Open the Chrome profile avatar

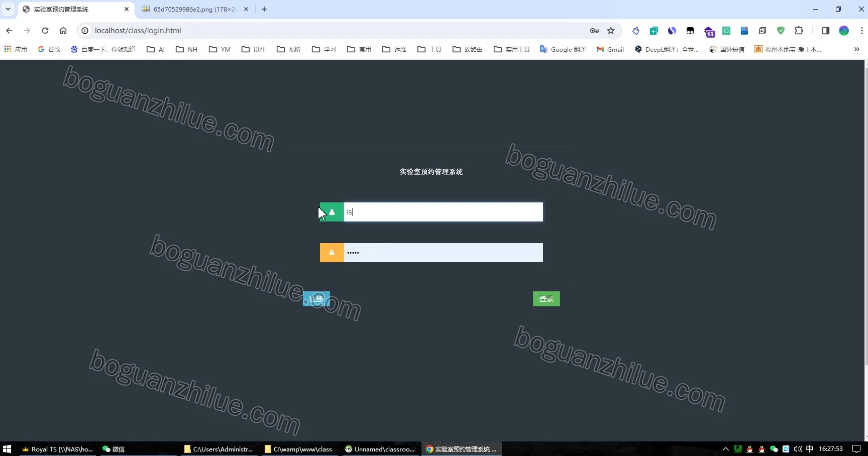(x=844, y=31)
